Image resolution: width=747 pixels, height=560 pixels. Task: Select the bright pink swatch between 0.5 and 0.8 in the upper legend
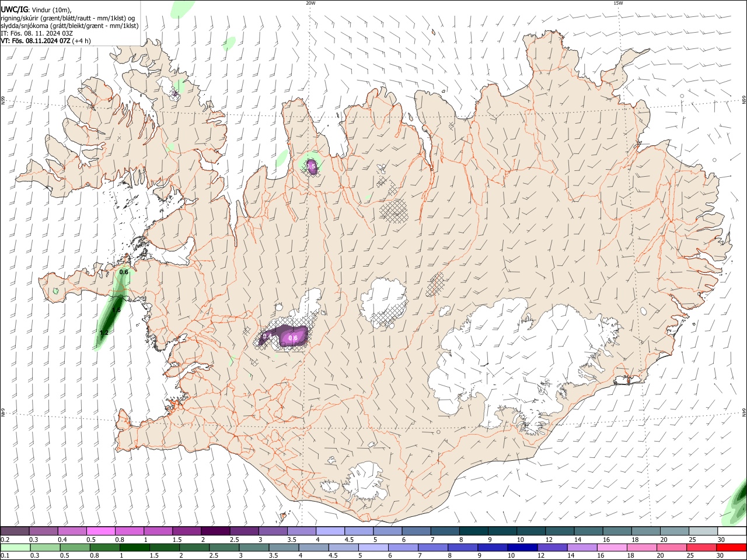click(101, 531)
